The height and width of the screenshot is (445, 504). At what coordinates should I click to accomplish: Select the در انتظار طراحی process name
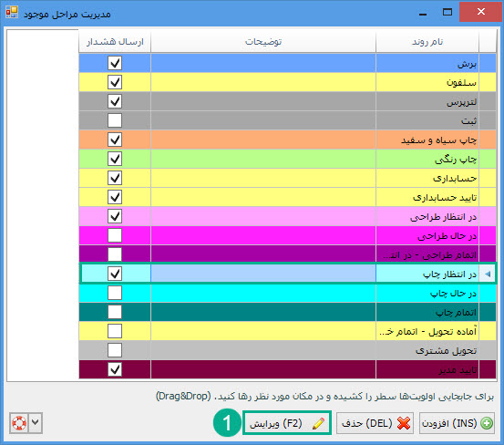click(427, 216)
